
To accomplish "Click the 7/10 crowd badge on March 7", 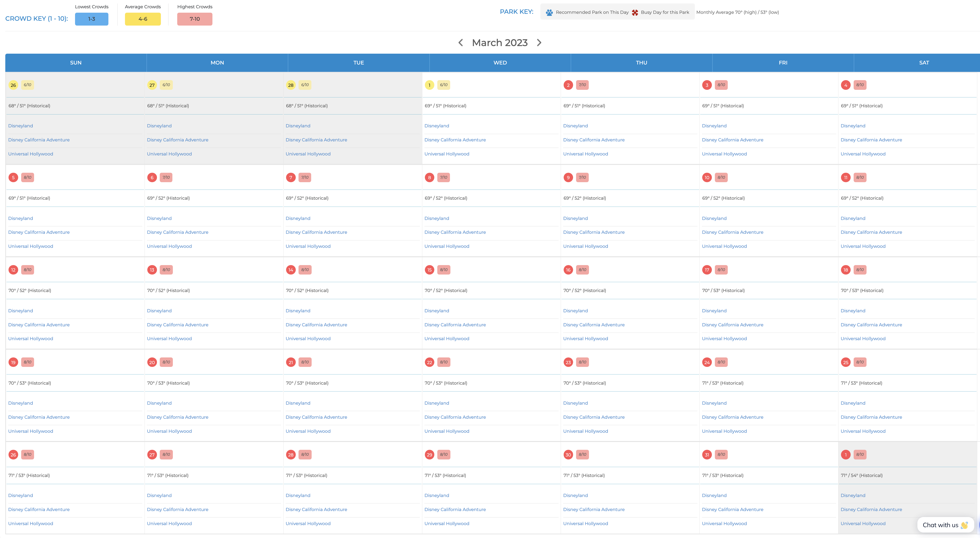I will click(305, 177).
